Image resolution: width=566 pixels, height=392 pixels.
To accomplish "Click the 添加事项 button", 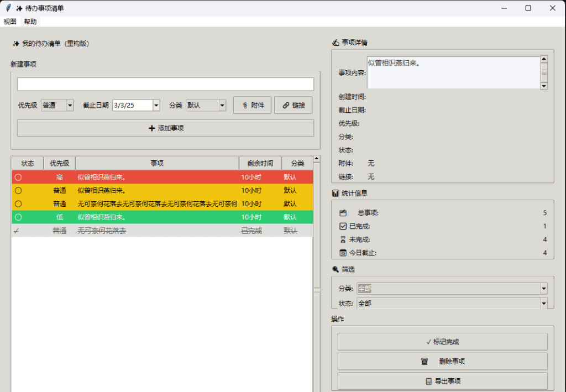I will coord(165,128).
